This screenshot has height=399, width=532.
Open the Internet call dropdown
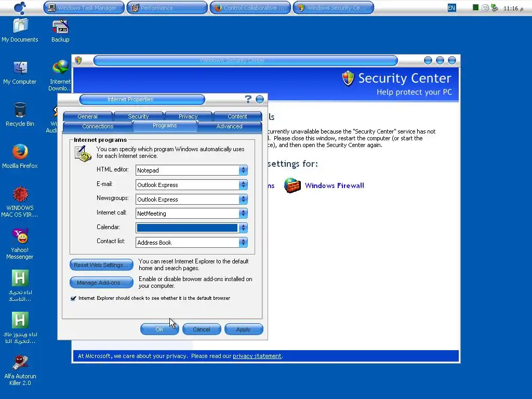[x=243, y=214]
